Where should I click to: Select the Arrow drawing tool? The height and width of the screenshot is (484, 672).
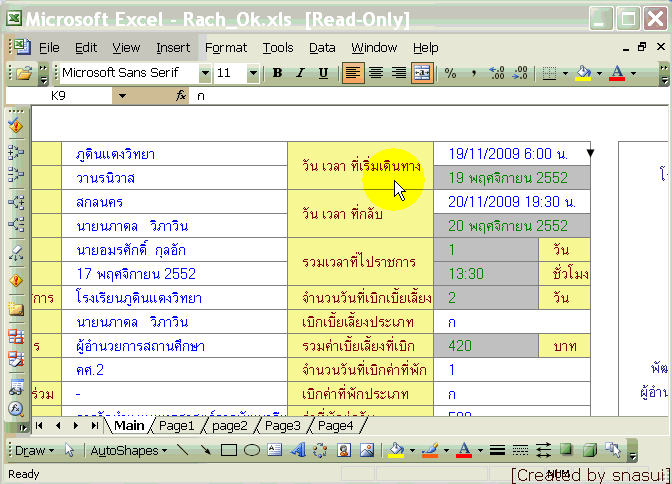[x=206, y=451]
